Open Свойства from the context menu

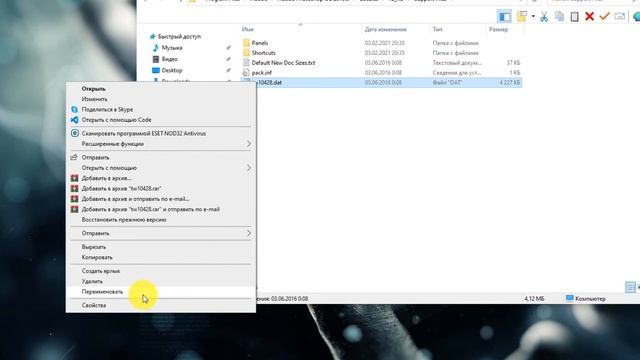(x=161, y=305)
